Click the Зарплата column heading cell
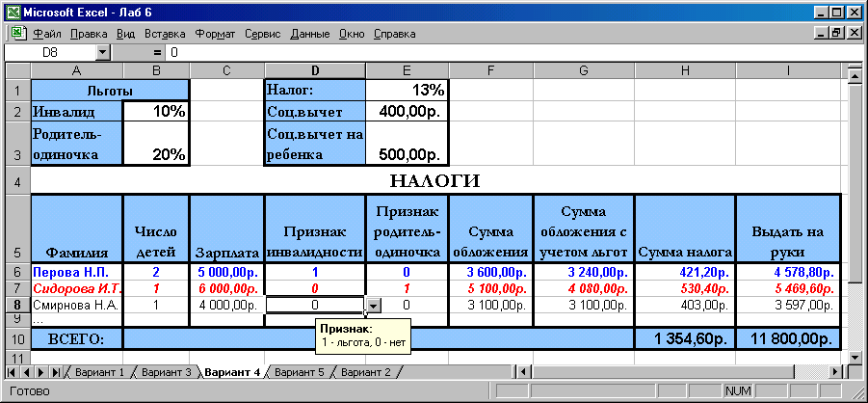The image size is (868, 403). [227, 228]
